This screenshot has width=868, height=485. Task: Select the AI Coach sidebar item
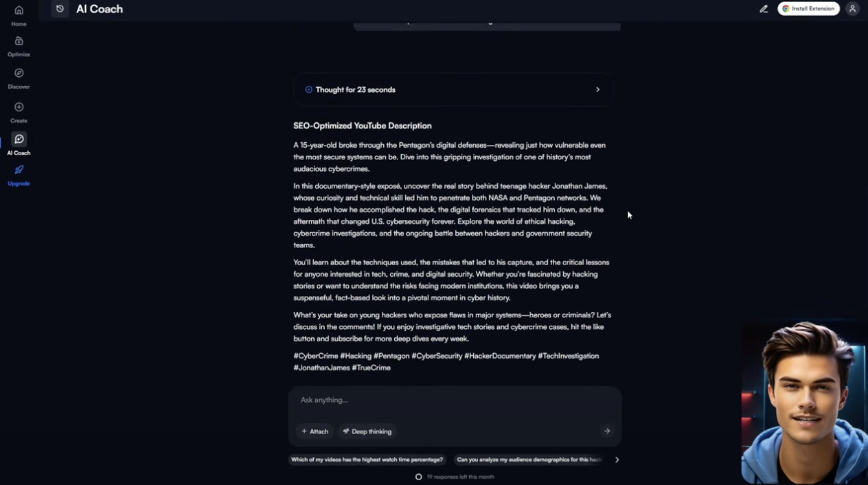pyautogui.click(x=19, y=140)
